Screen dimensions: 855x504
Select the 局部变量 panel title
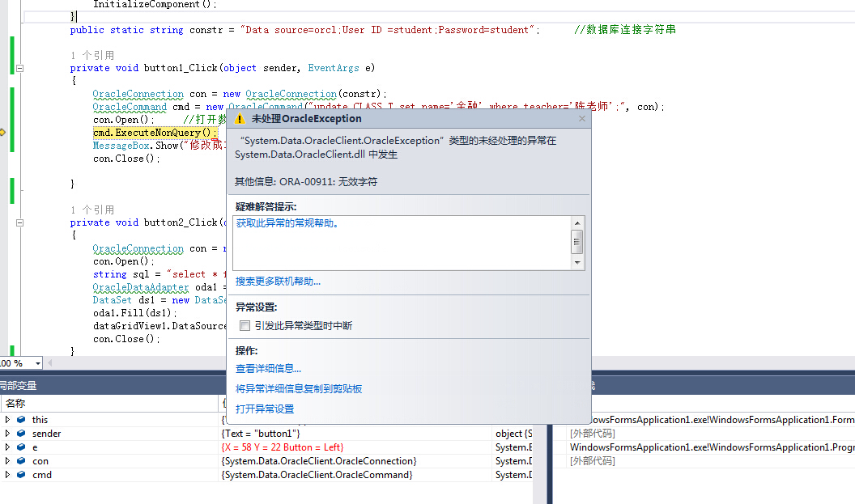(18, 386)
